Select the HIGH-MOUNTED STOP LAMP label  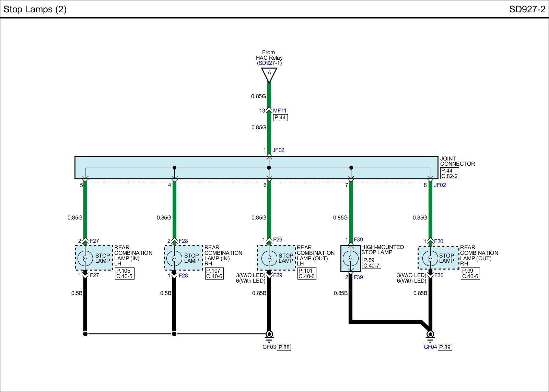click(x=383, y=250)
